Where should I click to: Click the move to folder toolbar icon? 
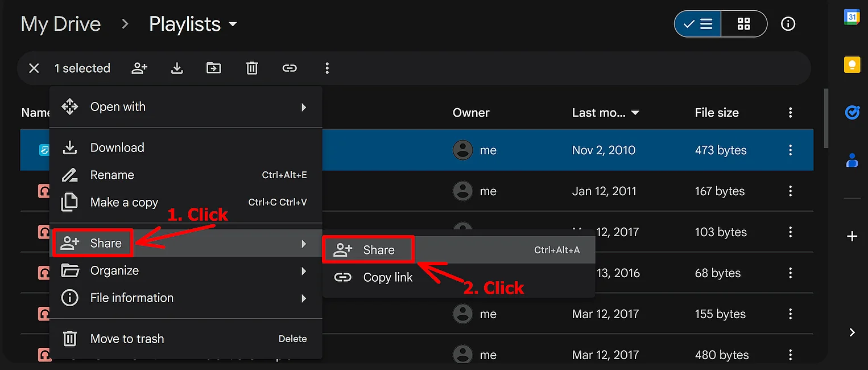coord(213,68)
